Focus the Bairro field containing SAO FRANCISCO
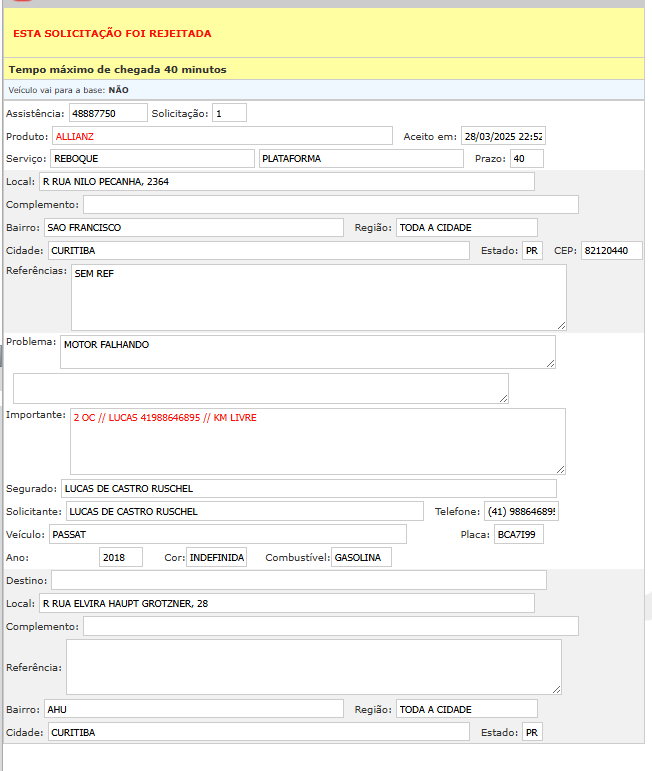The image size is (652, 771). click(x=193, y=228)
